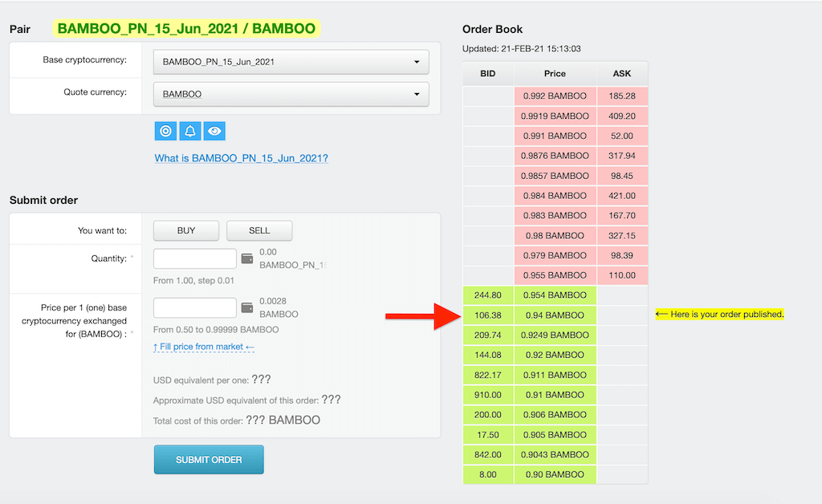Open the 'What is BAMBOO_PN_15_Jun_2021?' link
Viewport: 822px width, 504px height.
point(241,158)
